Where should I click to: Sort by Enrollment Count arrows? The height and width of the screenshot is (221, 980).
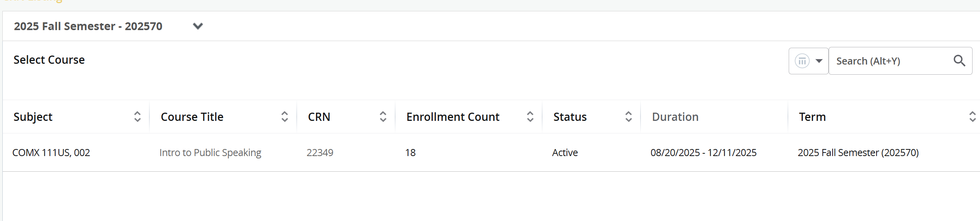[x=530, y=117]
